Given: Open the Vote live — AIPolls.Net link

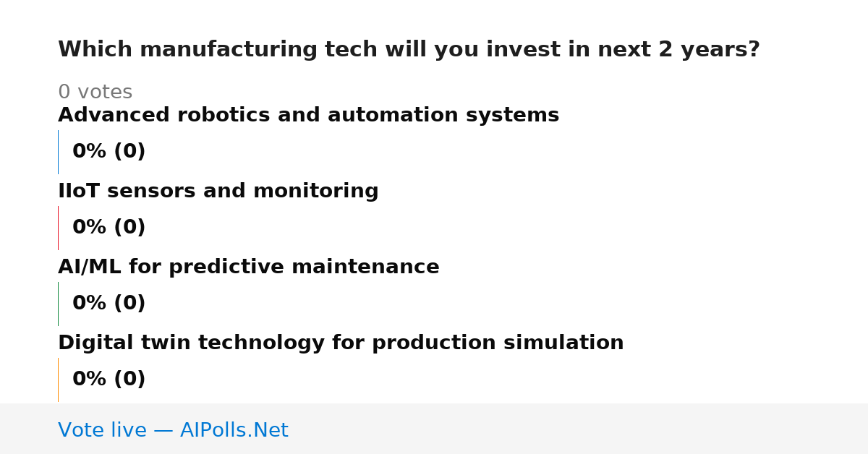Looking at the screenshot, I should point(173,430).
